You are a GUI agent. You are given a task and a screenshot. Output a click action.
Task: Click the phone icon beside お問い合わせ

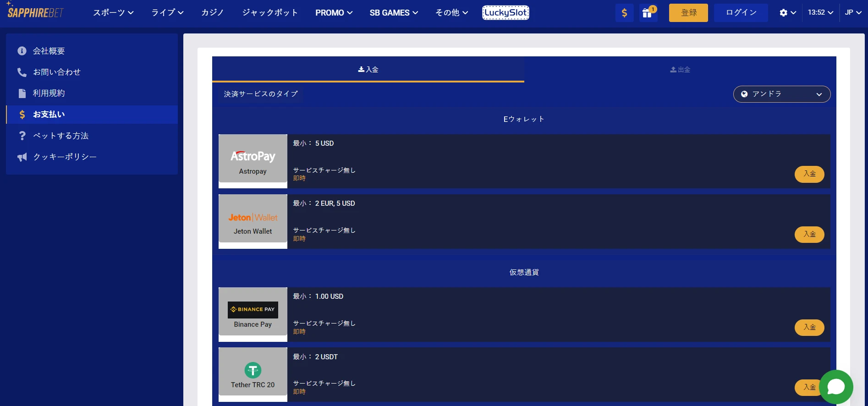(x=22, y=72)
